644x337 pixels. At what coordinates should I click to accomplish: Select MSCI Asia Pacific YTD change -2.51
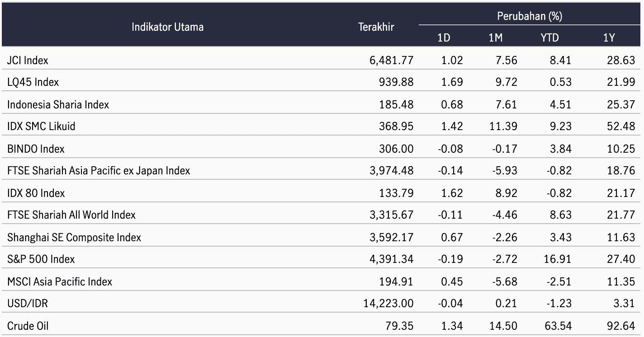[x=559, y=281]
